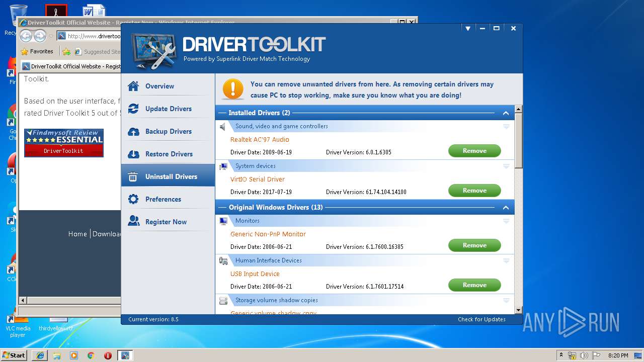Open Chrome from the taskbar

(91, 355)
